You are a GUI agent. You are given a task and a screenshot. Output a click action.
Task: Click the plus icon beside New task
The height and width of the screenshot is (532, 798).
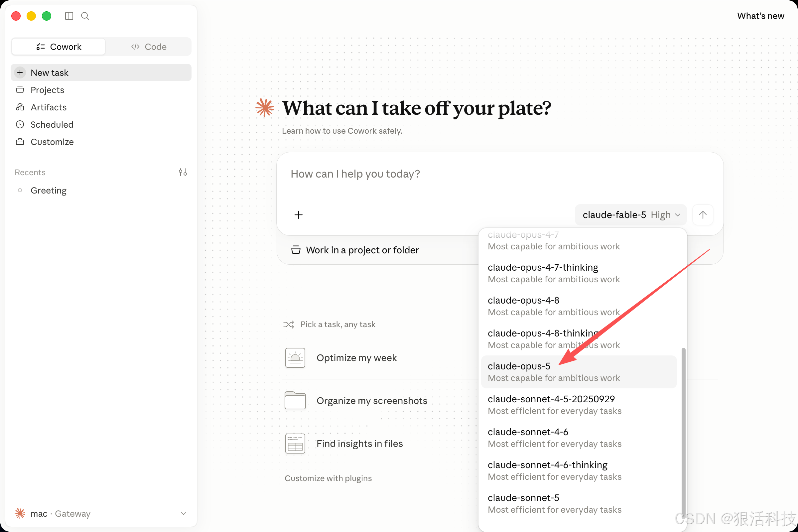click(20, 72)
